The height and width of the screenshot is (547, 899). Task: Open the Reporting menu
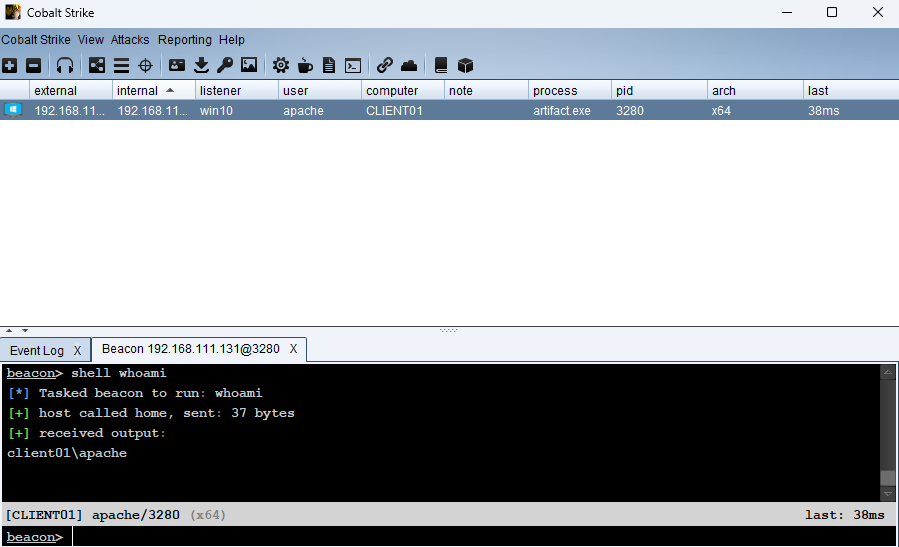point(185,40)
